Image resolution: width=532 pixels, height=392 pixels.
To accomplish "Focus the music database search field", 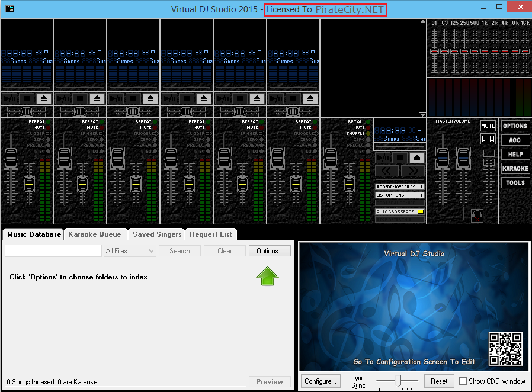I will coord(53,251).
